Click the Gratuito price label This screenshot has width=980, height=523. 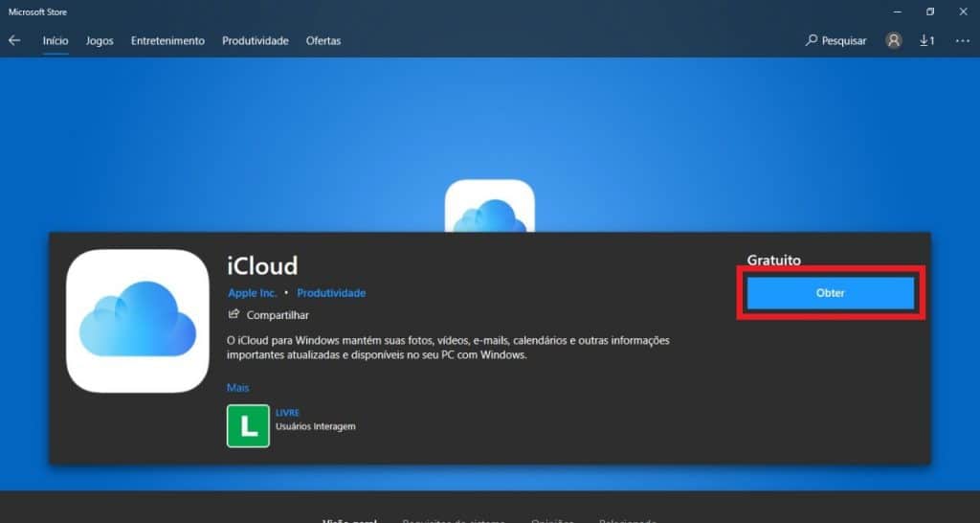(773, 261)
